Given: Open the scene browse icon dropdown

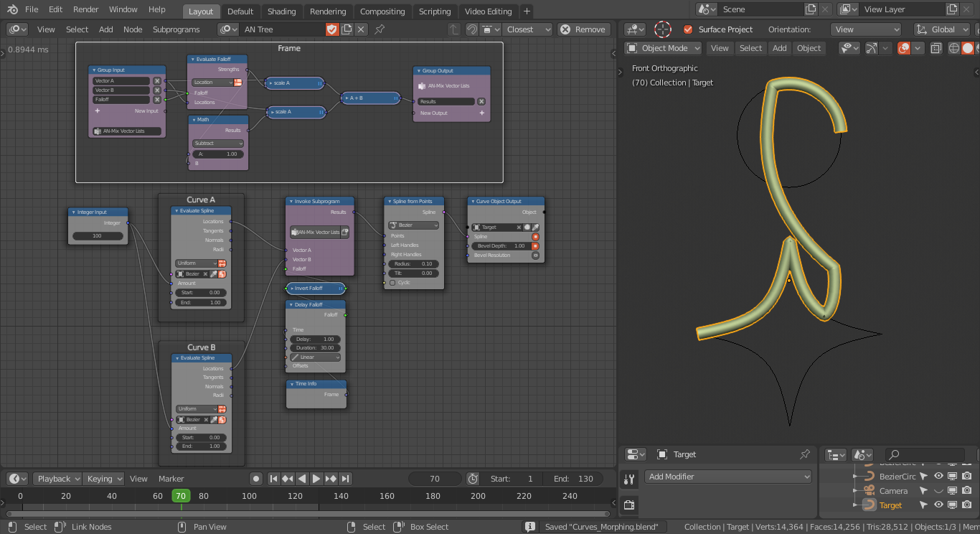Looking at the screenshot, I should point(707,9).
